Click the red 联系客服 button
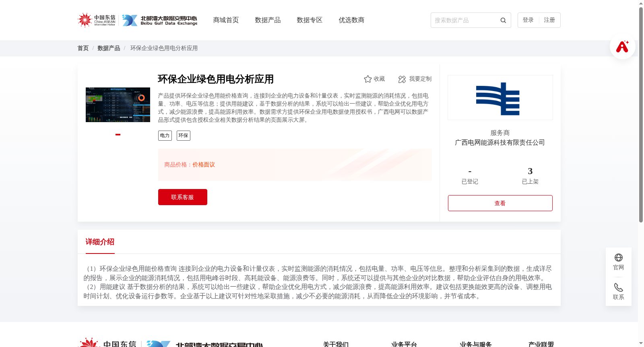This screenshot has width=644, height=347. (x=183, y=197)
